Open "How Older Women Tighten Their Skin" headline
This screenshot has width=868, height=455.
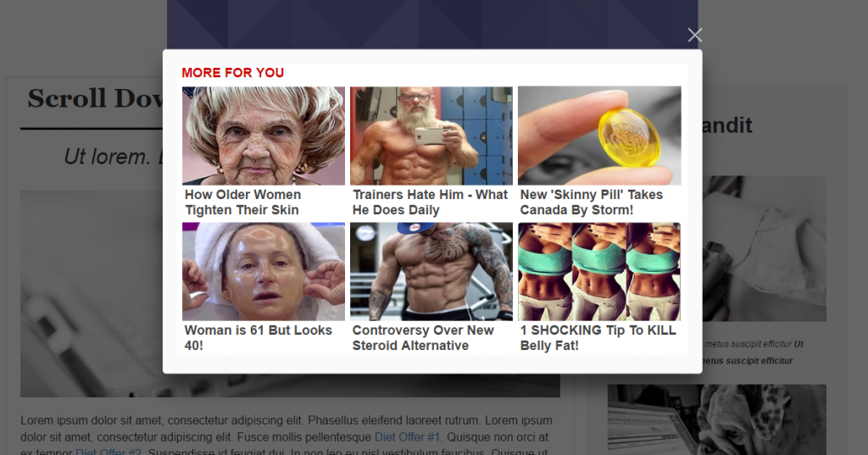[x=243, y=202]
